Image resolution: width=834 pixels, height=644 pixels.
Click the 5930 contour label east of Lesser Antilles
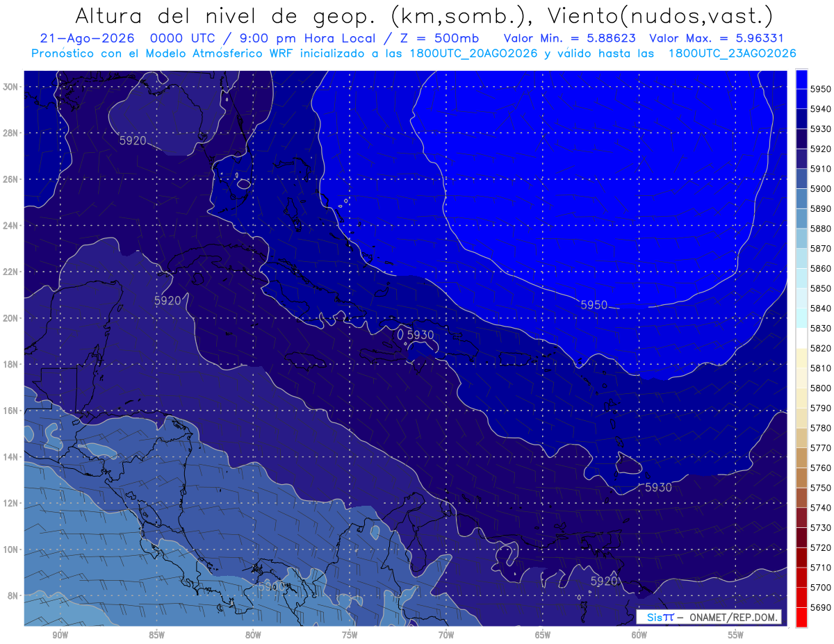point(658,488)
